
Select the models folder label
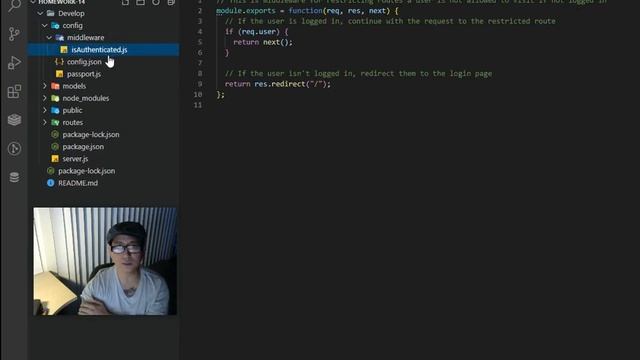(x=74, y=86)
